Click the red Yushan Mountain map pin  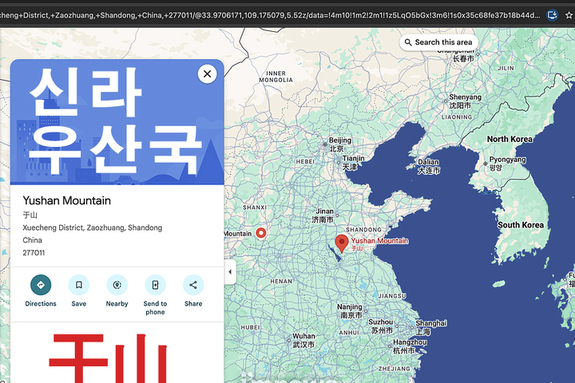click(342, 244)
